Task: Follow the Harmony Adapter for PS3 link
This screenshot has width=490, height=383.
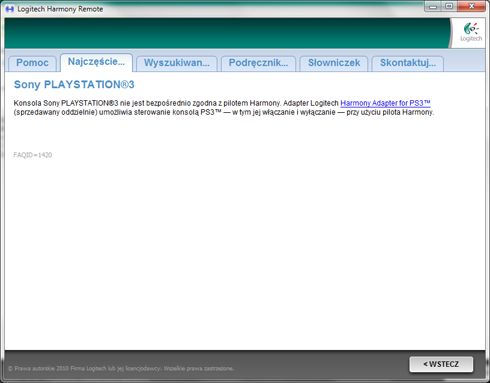Action: (385, 103)
